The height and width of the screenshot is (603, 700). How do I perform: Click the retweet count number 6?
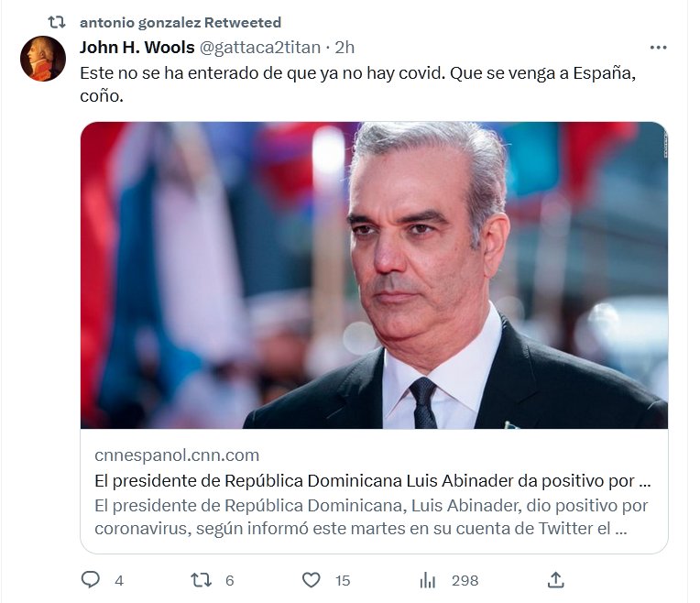click(229, 581)
